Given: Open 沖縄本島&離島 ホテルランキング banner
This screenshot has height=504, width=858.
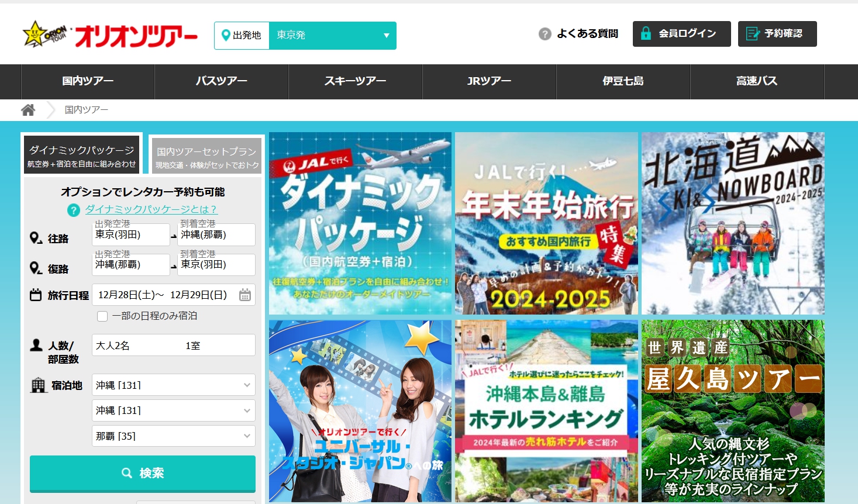Looking at the screenshot, I should pyautogui.click(x=546, y=411).
